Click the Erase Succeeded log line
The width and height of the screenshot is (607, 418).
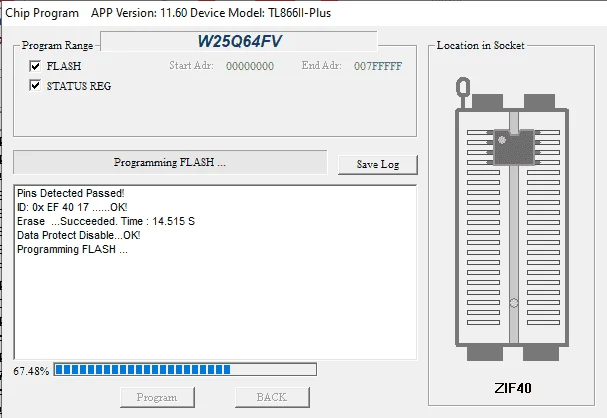tap(106, 221)
